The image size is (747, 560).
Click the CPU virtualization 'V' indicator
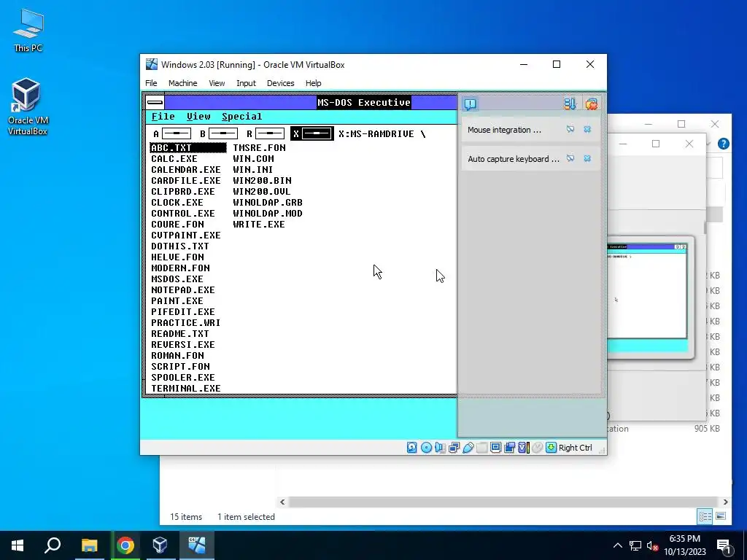tap(523, 448)
